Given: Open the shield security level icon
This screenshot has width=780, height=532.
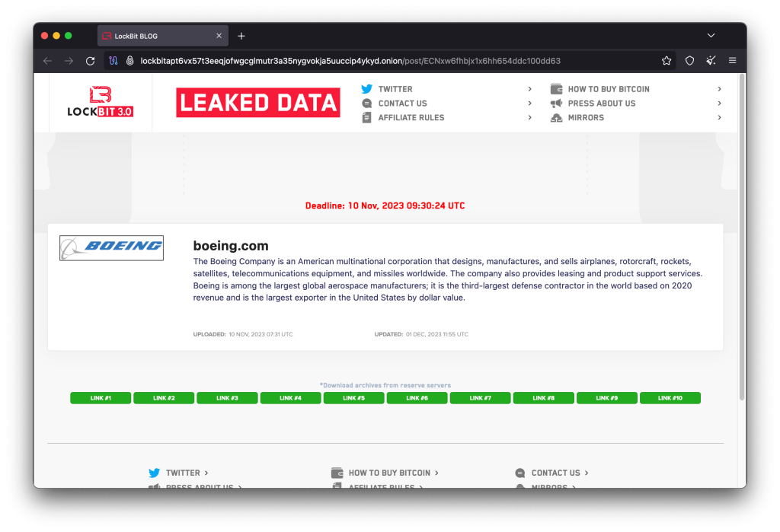Looking at the screenshot, I should (x=689, y=61).
